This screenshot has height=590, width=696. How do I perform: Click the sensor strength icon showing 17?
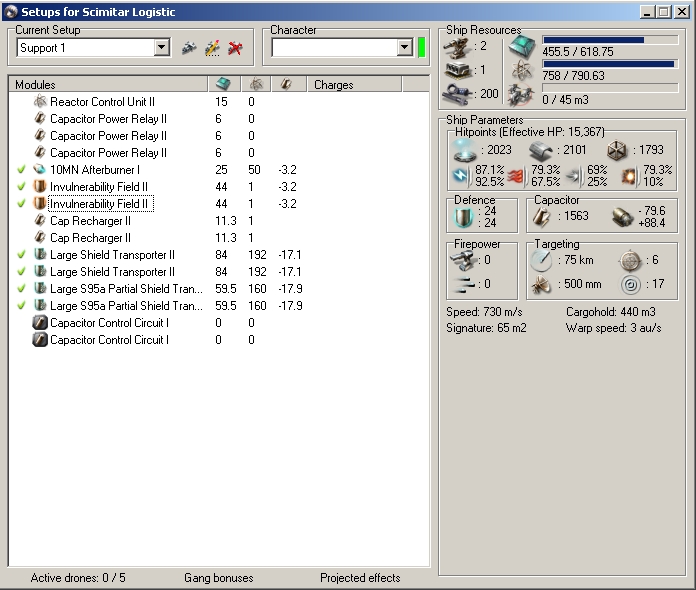(x=631, y=285)
